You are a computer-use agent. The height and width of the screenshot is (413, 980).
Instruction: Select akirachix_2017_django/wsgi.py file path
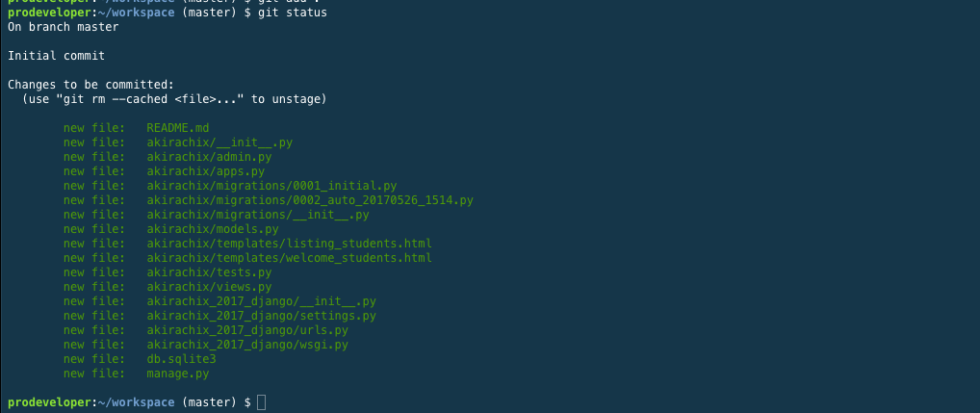pyautogui.click(x=247, y=345)
